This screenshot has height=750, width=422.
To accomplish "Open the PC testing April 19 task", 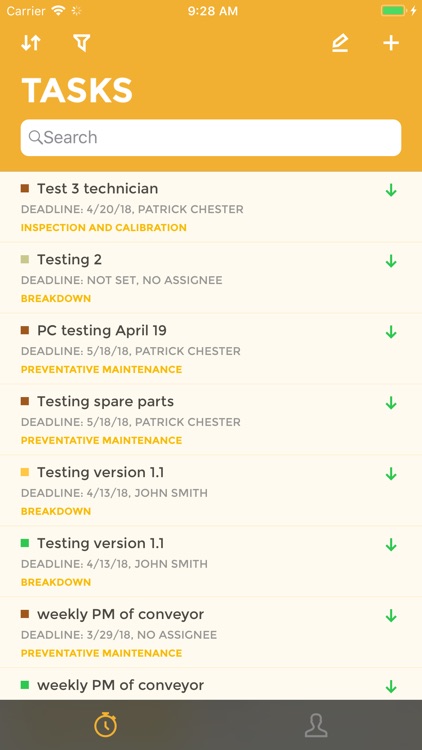I will (211, 349).
